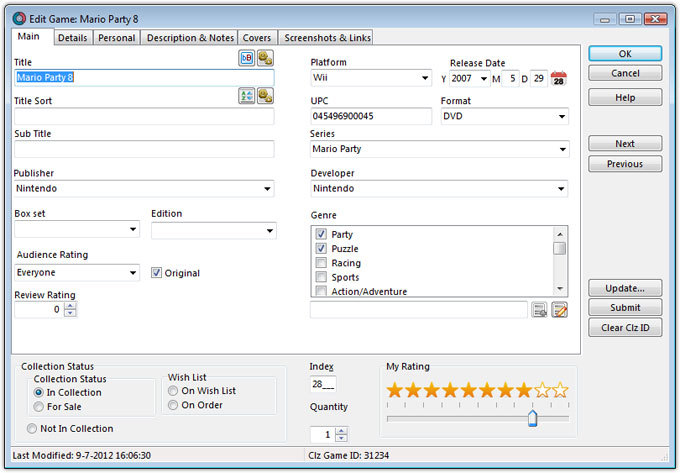Click the genre edit pencil icon
The width and height of the screenshot is (680, 473).
pos(559,310)
